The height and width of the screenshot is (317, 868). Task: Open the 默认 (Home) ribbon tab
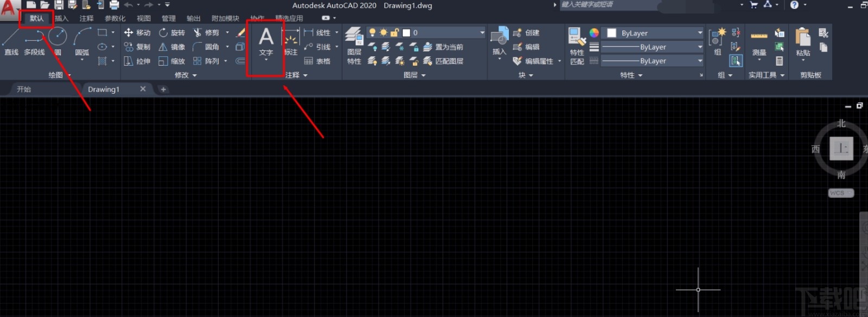click(x=36, y=18)
